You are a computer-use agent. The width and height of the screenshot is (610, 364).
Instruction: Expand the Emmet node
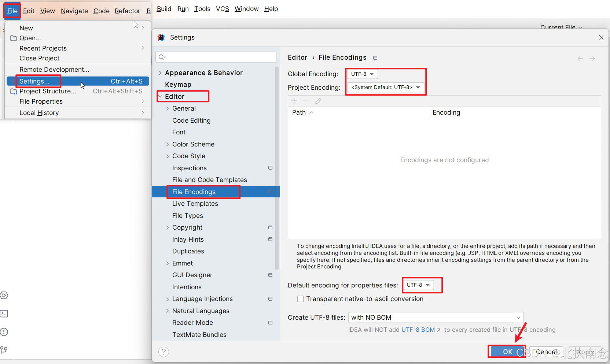(168, 263)
